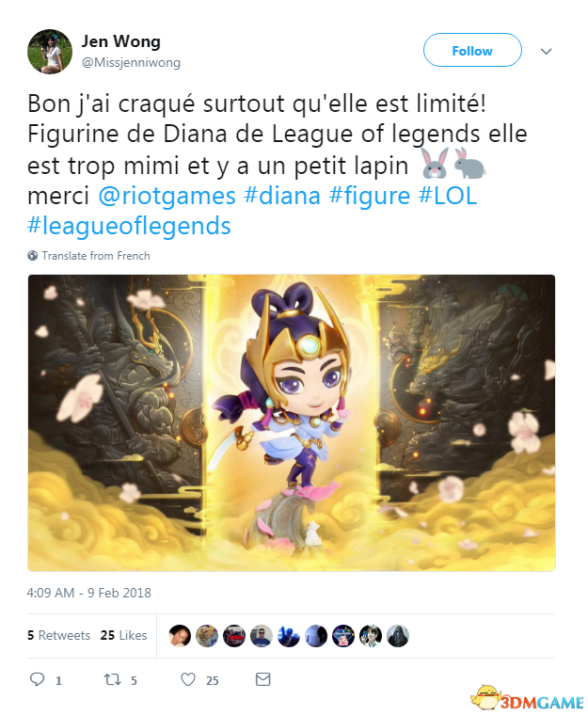Translate the tweet from French
Image resolution: width=588 pixels, height=715 pixels.
pyautogui.click(x=96, y=256)
